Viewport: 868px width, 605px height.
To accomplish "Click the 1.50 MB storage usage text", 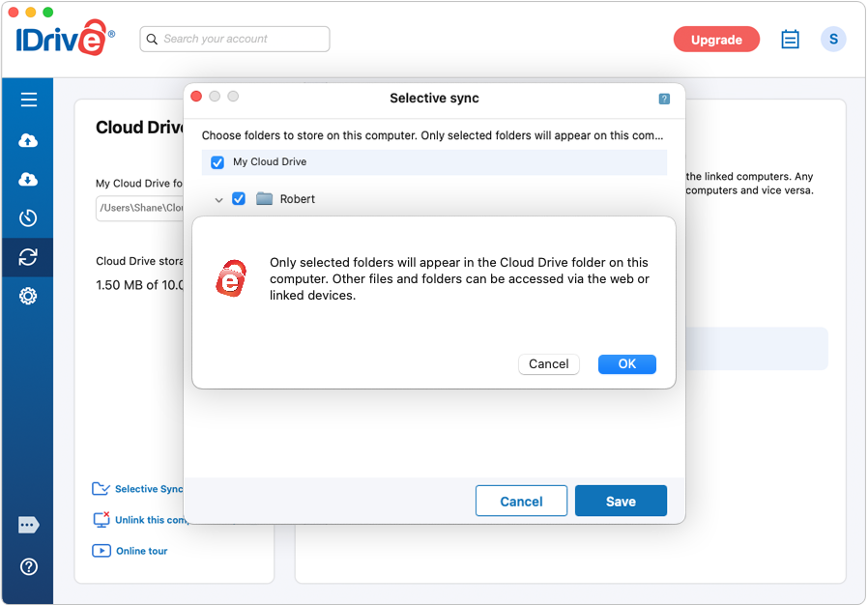I will (139, 285).
